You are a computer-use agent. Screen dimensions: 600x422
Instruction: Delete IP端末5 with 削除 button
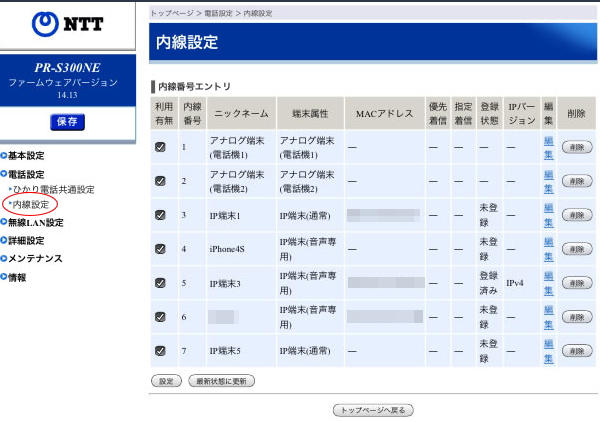577,351
